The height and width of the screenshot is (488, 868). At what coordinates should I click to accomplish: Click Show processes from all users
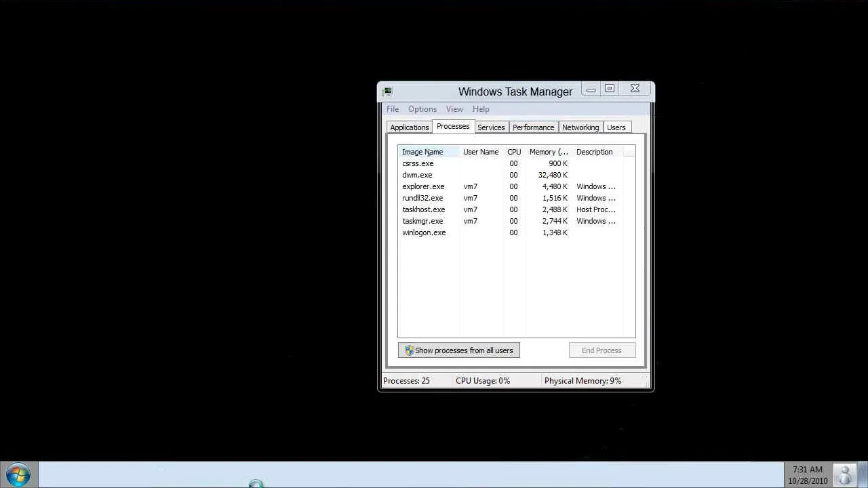tap(459, 350)
